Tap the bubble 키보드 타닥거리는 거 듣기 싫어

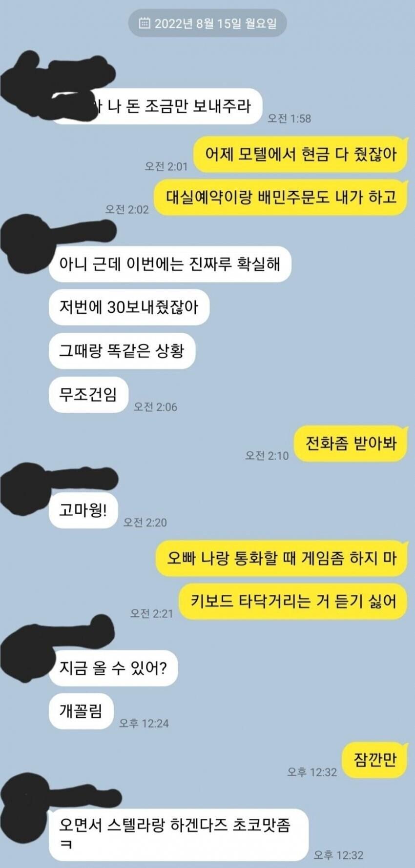pos(293,601)
